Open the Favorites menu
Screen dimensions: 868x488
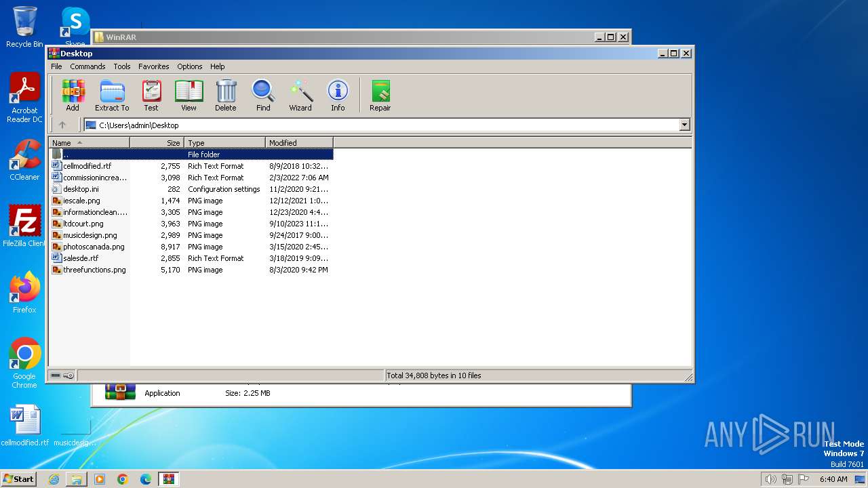pyautogui.click(x=154, y=66)
